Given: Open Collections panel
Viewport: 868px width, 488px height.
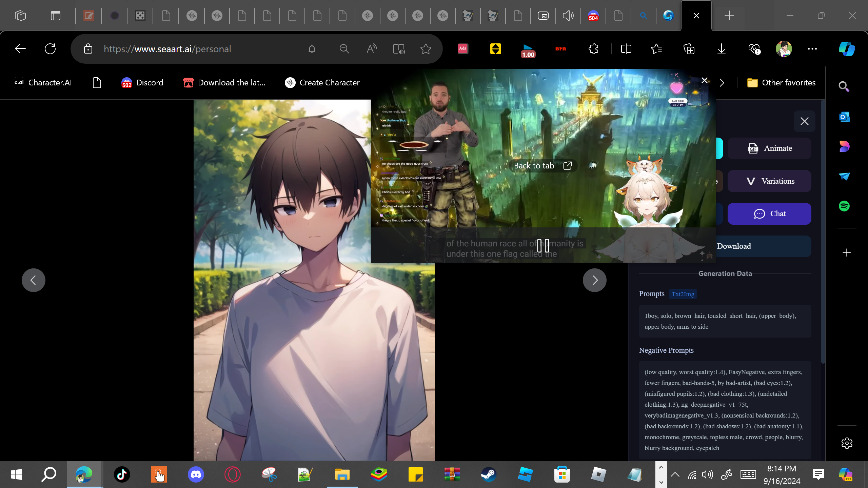Looking at the screenshot, I should [x=689, y=49].
